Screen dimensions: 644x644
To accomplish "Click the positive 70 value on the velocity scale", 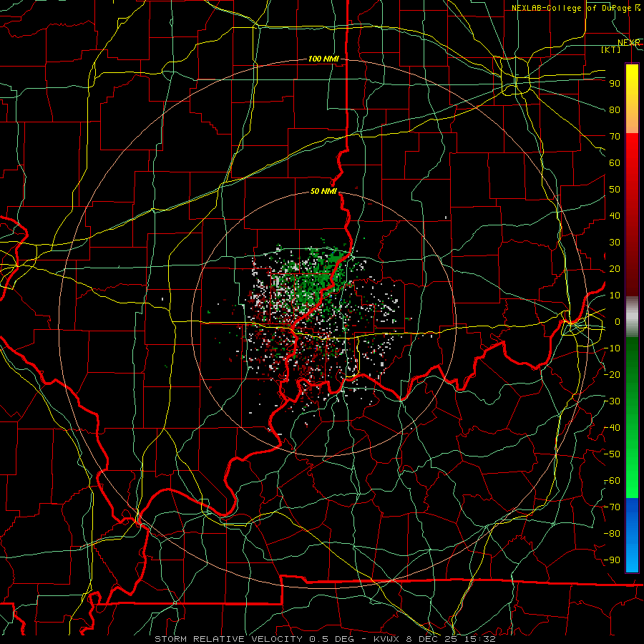I will (x=615, y=137).
